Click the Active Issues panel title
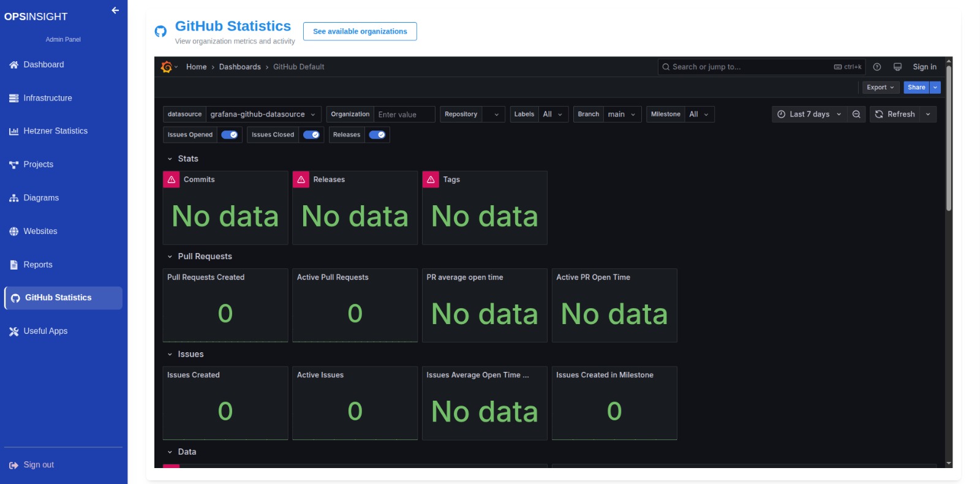 [x=320, y=375]
